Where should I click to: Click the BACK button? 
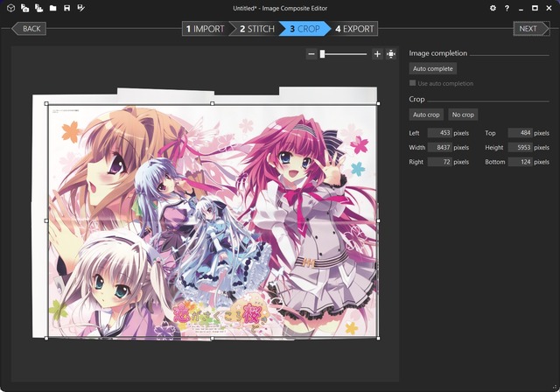coord(29,29)
